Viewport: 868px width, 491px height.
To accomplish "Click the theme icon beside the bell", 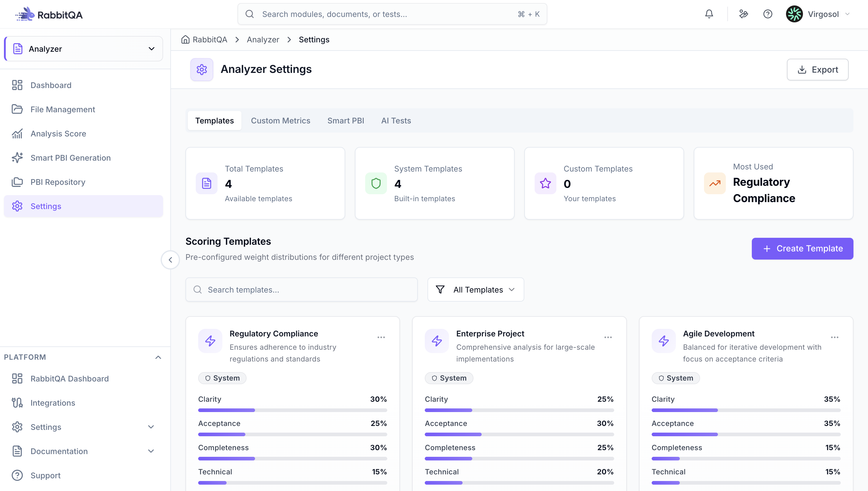I will (743, 14).
